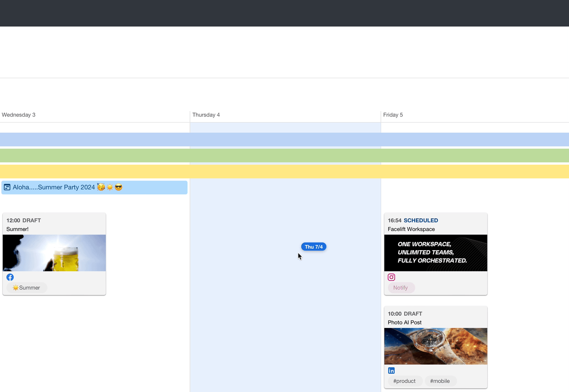Click the Instagram icon on Facelift Workspace post
This screenshot has height=392, width=569.
pos(391,277)
